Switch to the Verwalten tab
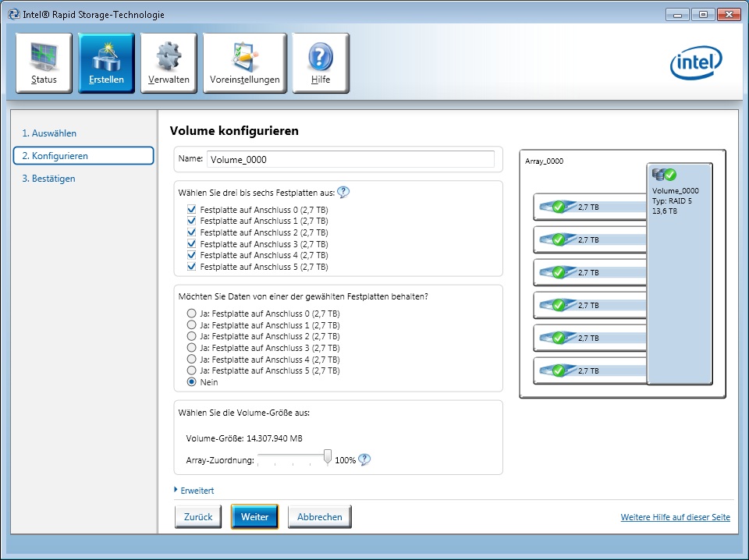749x560 pixels. coord(169,62)
